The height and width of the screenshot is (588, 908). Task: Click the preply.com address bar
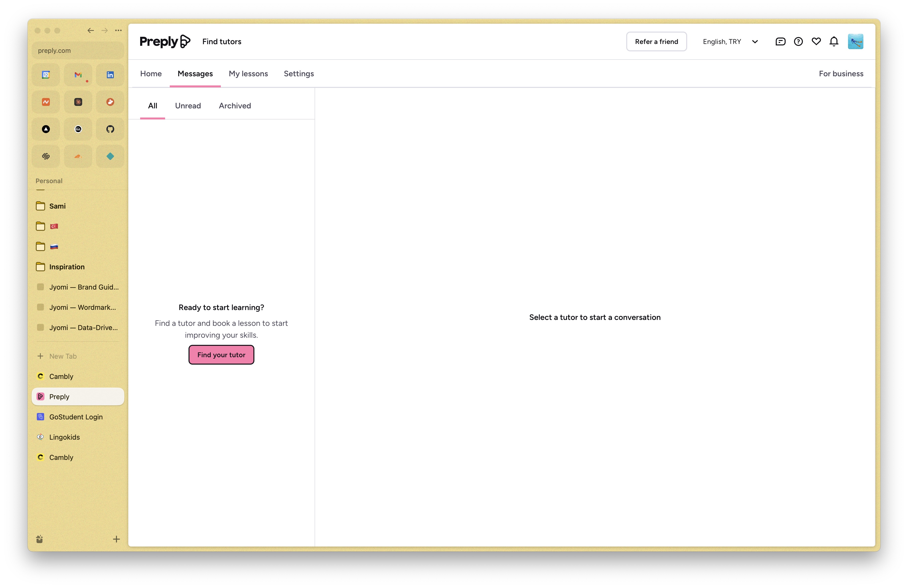[78, 50]
